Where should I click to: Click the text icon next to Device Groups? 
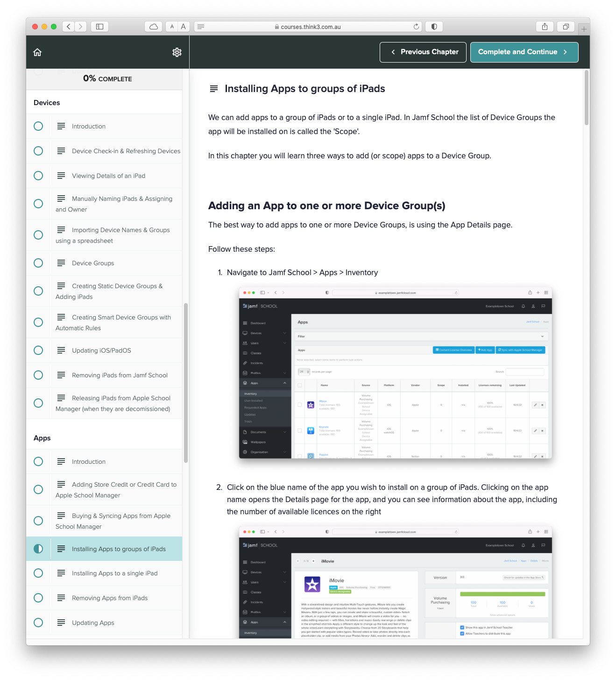(61, 263)
